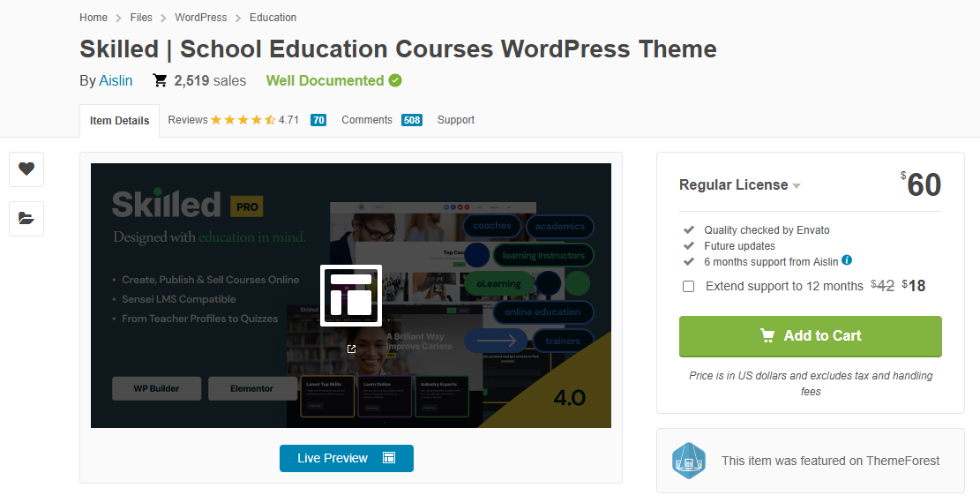
Task: Click the Live Preview button
Action: coord(347,458)
